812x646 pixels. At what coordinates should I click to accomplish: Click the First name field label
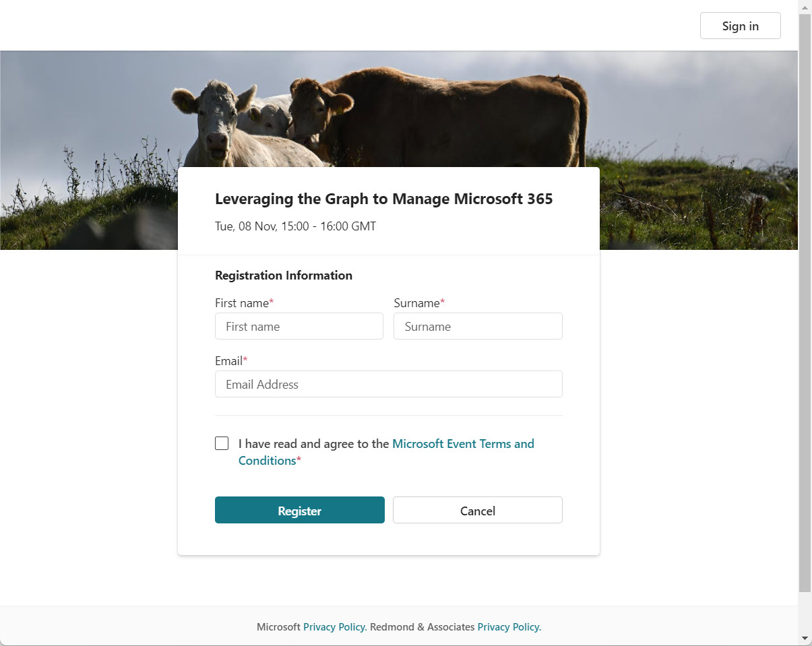pos(240,303)
